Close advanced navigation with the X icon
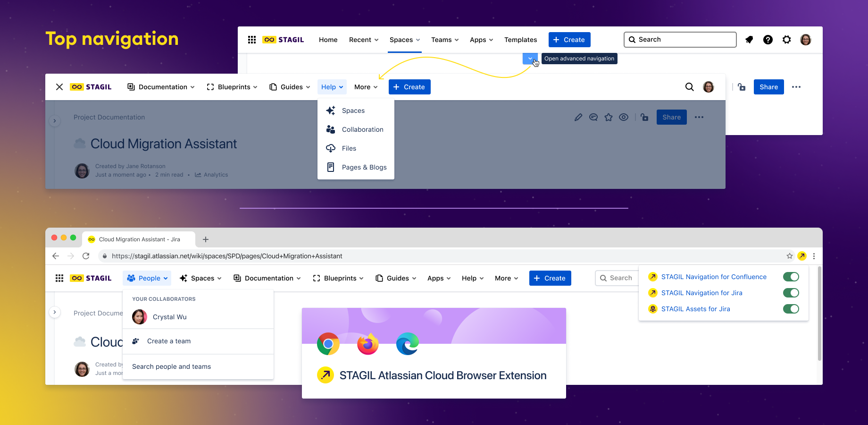 click(59, 87)
